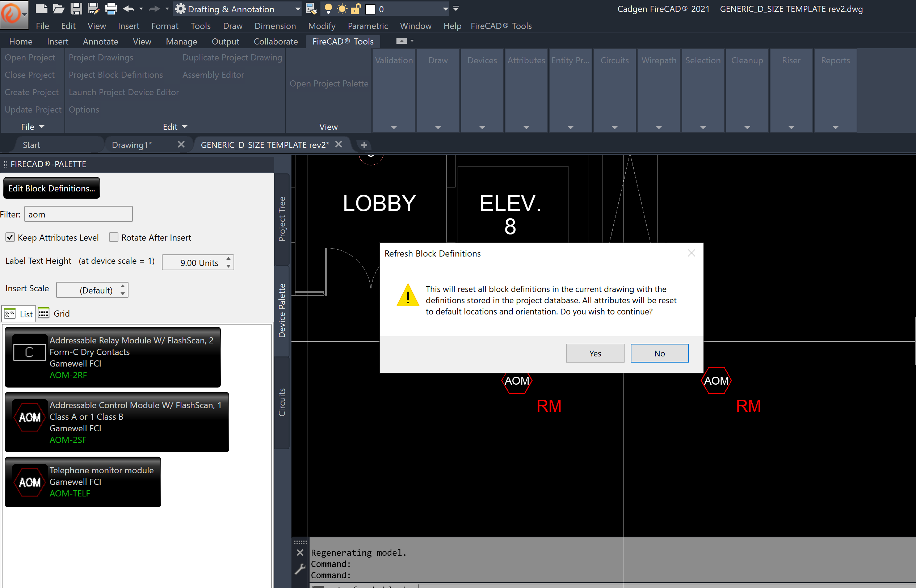Image resolution: width=916 pixels, height=588 pixels.
Task: Expand the Devices ribbon panel
Action: (482, 127)
